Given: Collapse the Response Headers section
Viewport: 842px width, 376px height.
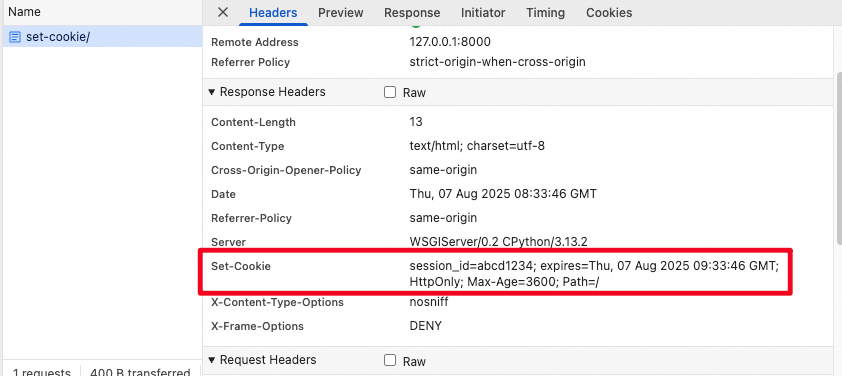Looking at the screenshot, I should click(x=212, y=92).
